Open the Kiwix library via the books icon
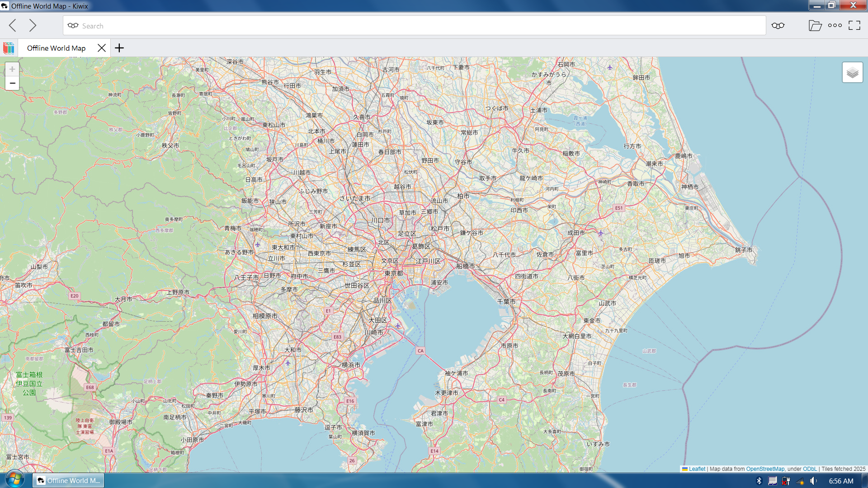 click(8, 48)
